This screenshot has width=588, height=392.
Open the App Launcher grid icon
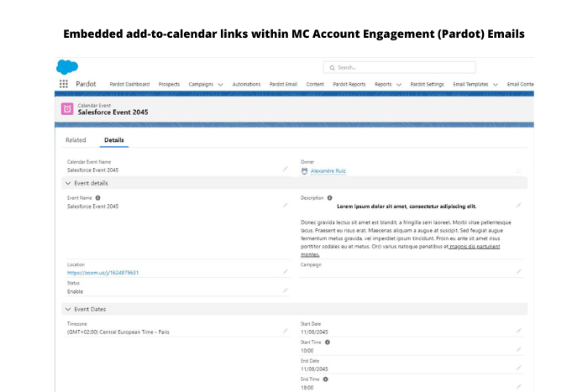point(64,84)
